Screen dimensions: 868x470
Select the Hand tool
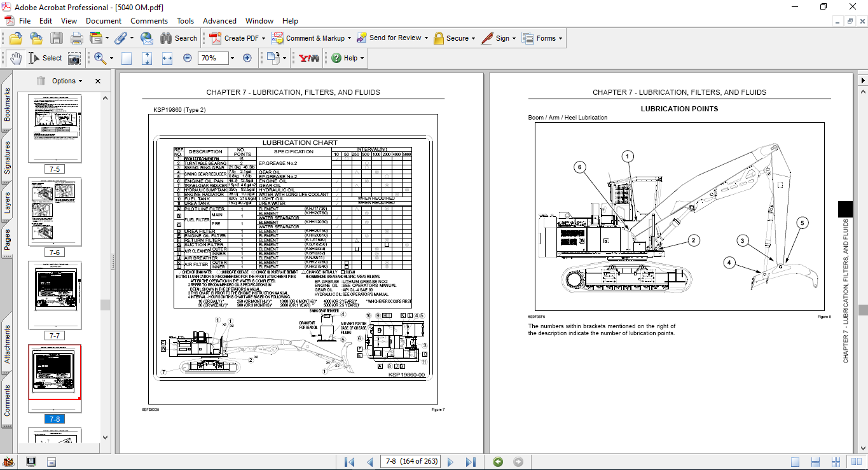(x=16, y=58)
